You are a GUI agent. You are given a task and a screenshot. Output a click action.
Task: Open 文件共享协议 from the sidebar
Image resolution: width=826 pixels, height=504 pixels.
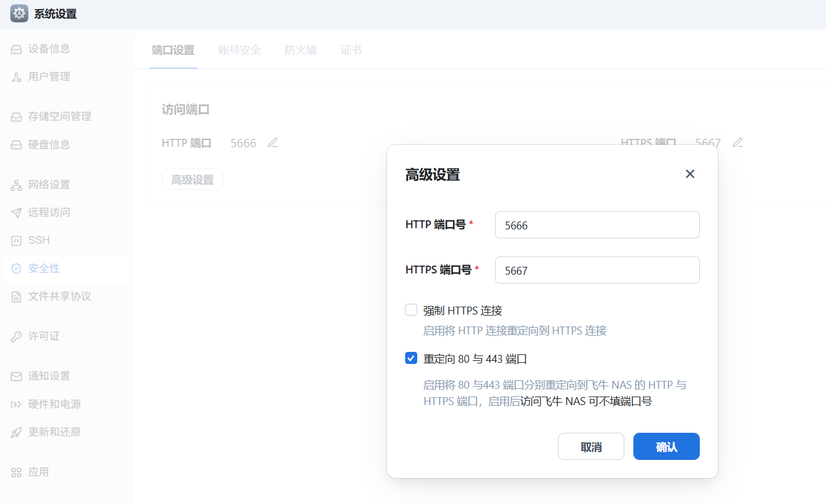pos(66,296)
